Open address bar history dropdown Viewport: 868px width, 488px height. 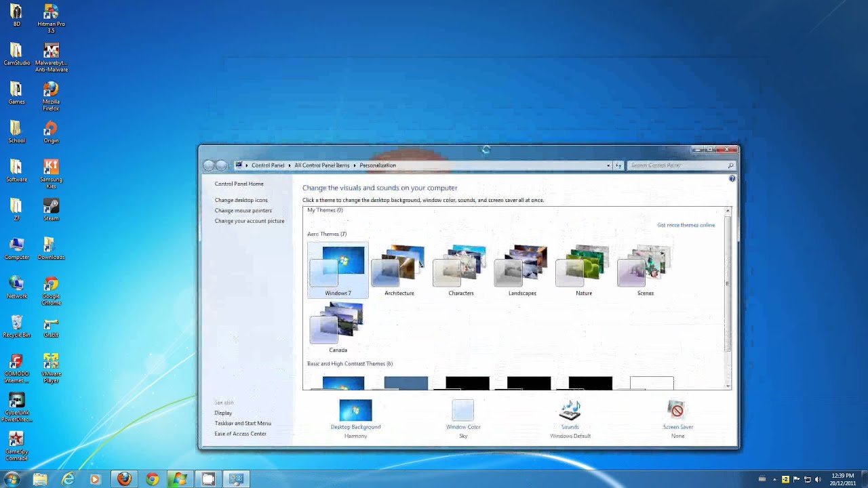click(608, 165)
